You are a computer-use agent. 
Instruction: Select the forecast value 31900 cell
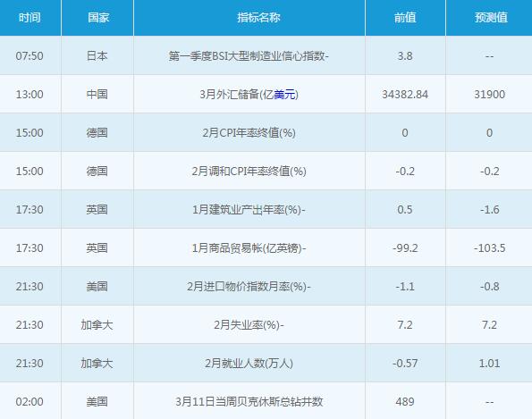coord(490,94)
